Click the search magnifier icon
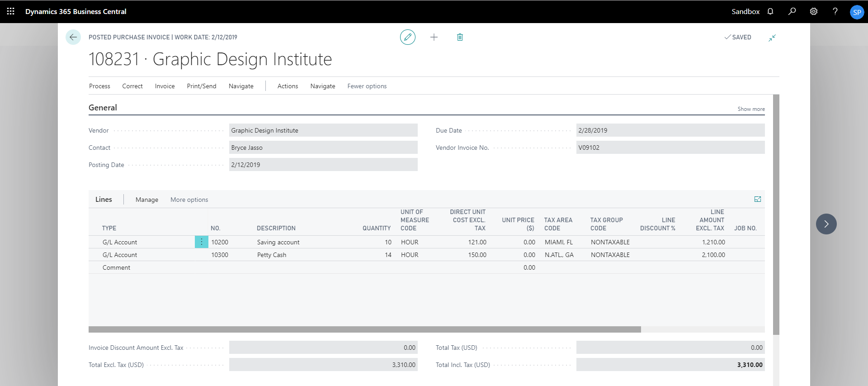 [x=792, y=11]
